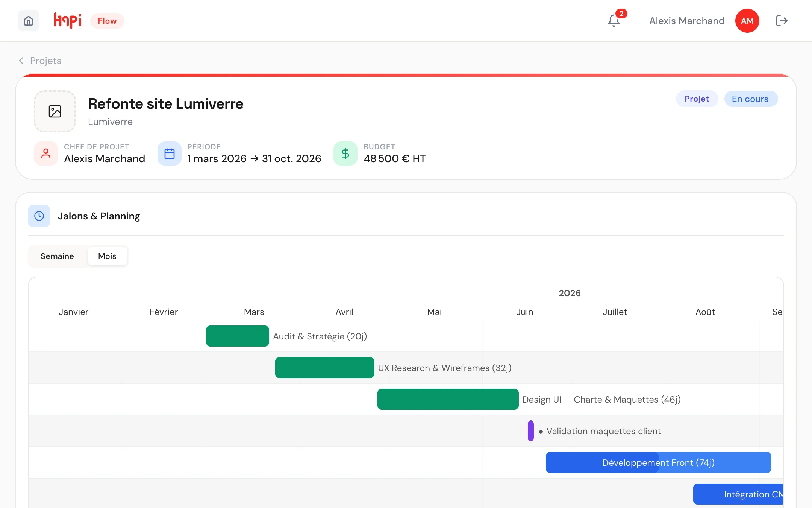The height and width of the screenshot is (508, 812).
Task: Click the Hapi logo
Action: [x=68, y=21]
